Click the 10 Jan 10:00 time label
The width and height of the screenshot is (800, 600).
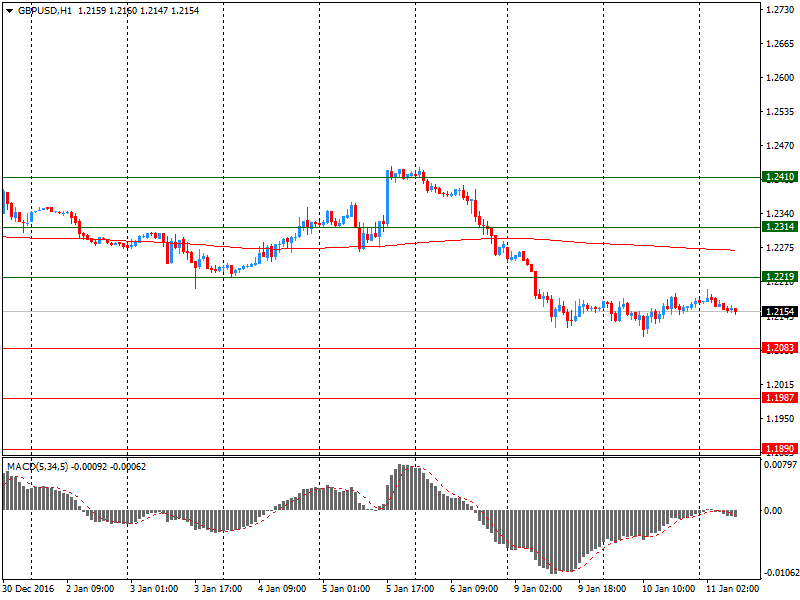click(668, 589)
